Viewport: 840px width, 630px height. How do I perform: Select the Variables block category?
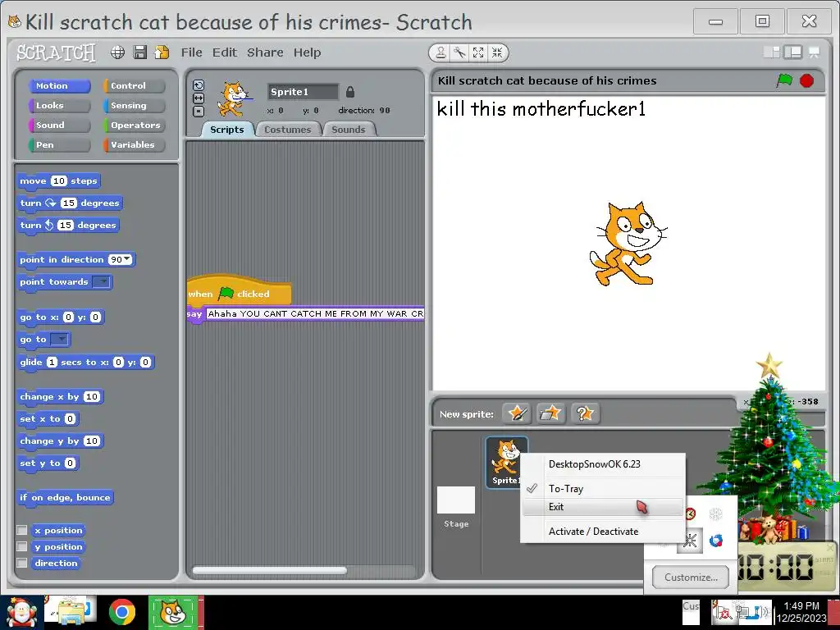(134, 144)
